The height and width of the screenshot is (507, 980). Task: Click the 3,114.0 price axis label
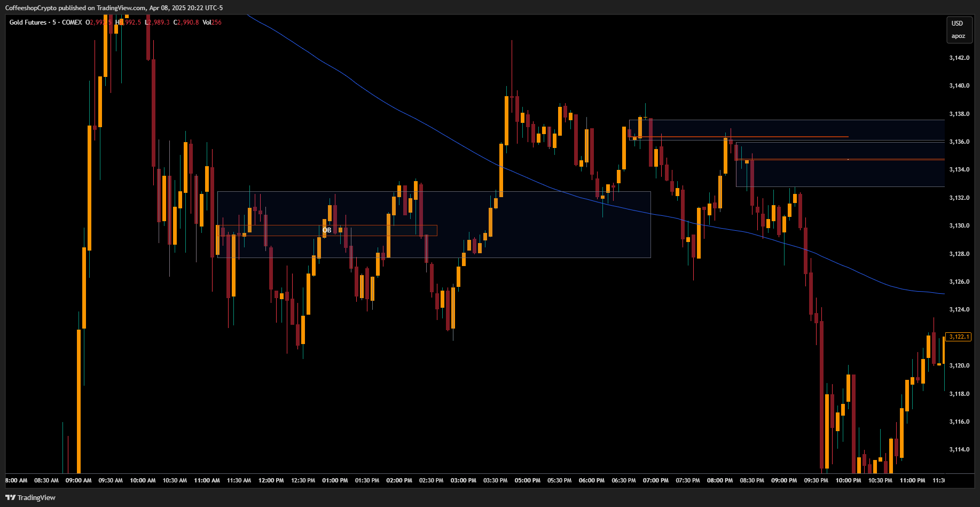coord(959,449)
